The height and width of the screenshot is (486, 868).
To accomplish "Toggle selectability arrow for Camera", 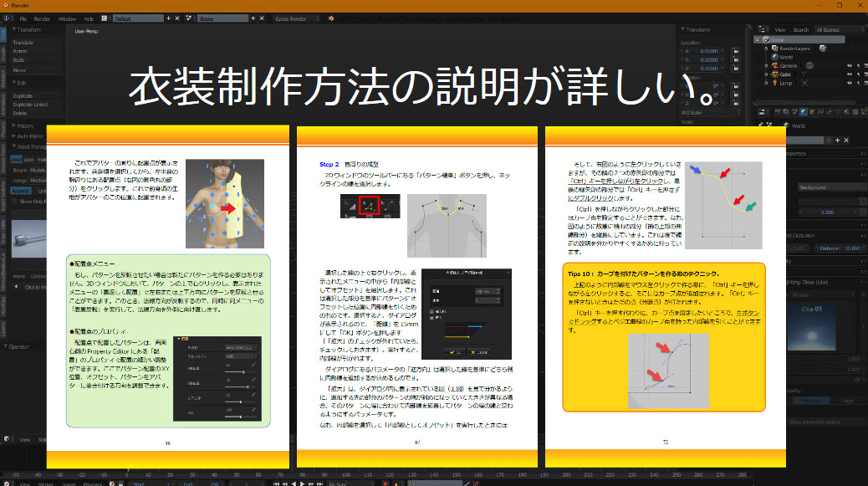I will [859, 66].
